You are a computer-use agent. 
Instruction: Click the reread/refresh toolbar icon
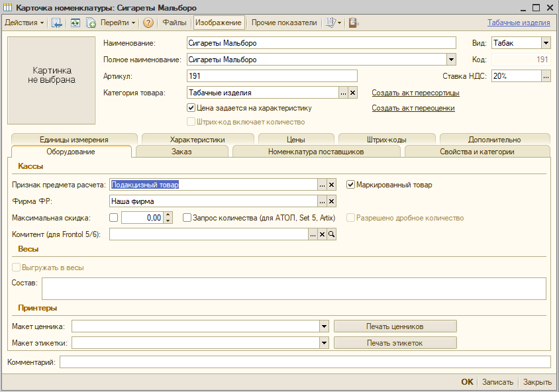[76, 23]
